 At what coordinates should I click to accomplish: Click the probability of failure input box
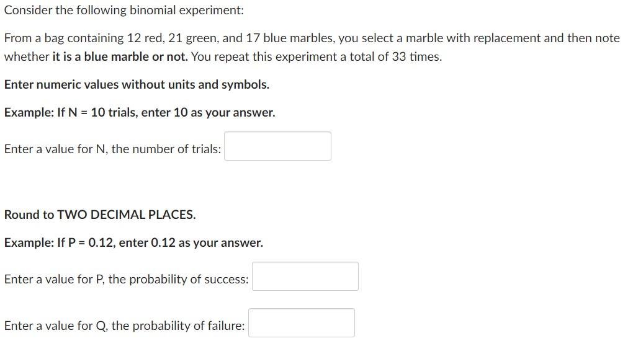coord(301,322)
